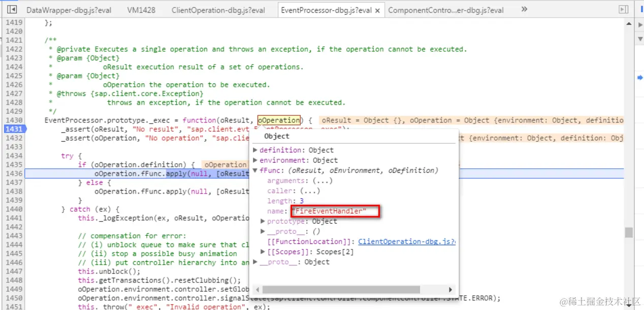Screen dimensions: 644x310
Task: Click popup horizontal scrollbar right arrow
Action: (450, 290)
